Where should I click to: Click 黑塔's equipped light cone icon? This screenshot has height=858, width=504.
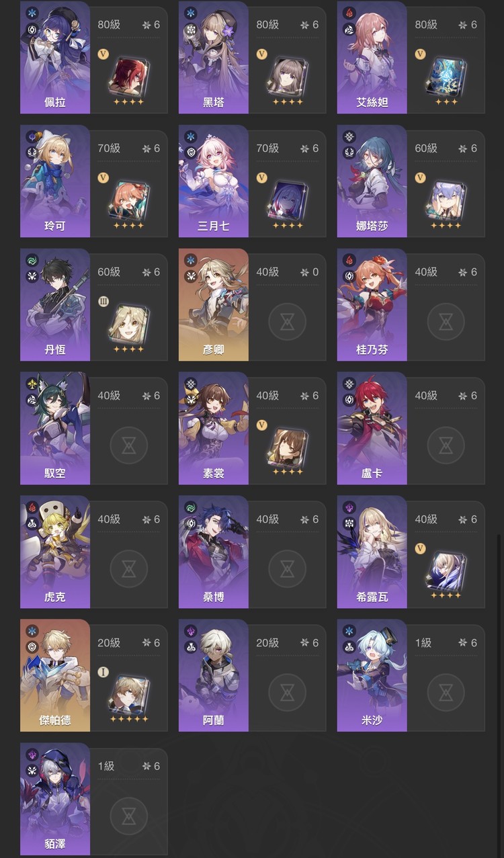(287, 75)
